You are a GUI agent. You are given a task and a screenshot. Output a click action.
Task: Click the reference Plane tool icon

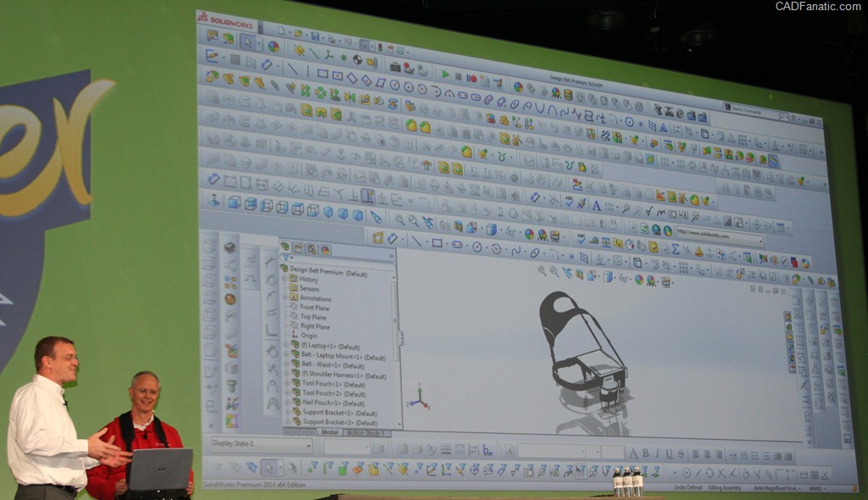click(299, 51)
